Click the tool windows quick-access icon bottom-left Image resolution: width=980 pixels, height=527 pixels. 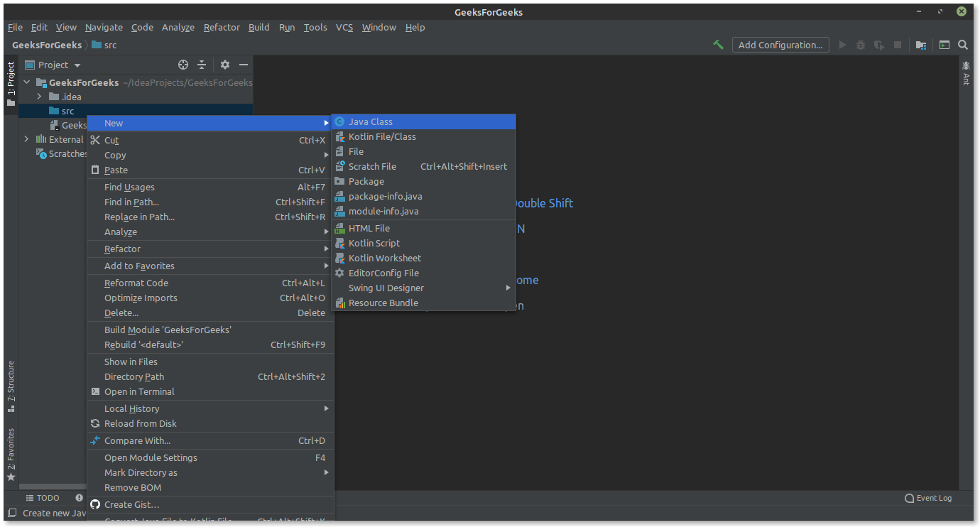[11, 513]
